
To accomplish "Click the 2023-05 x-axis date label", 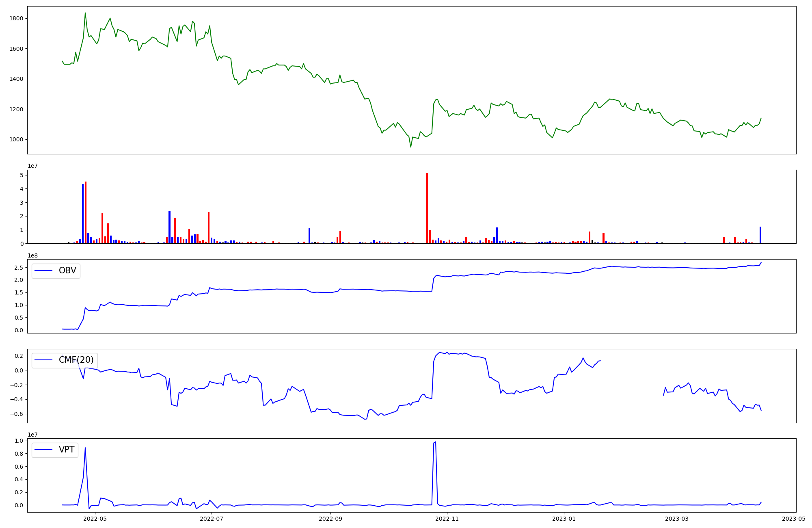I will click(793, 519).
